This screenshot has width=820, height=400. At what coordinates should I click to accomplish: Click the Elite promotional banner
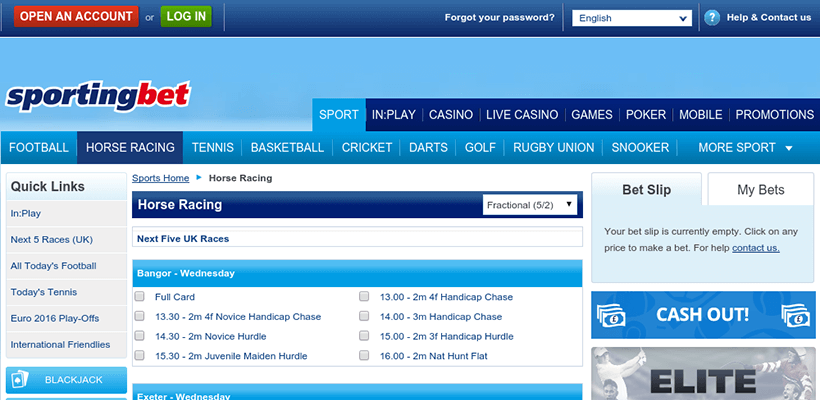(x=703, y=374)
